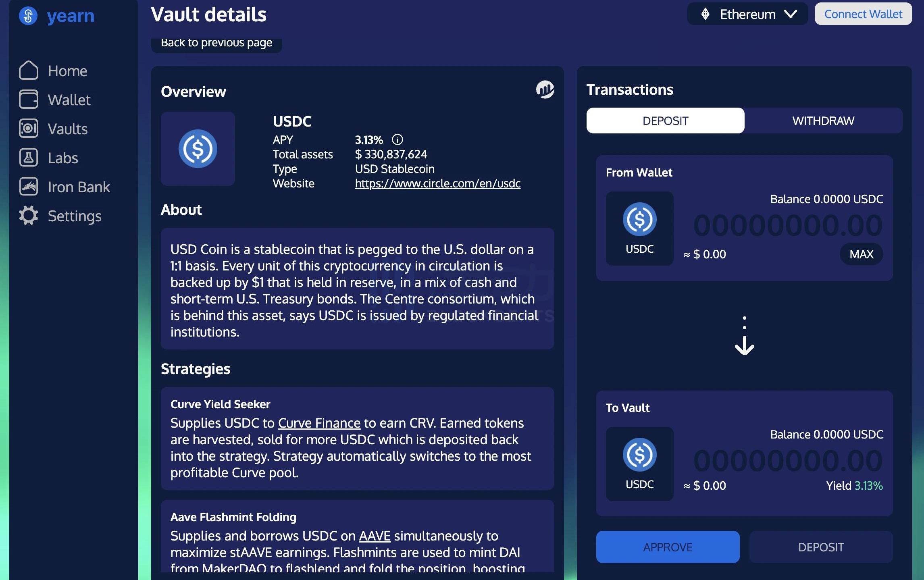Open Settings via the gear icon
Screen dimensions: 924x580
point(29,216)
